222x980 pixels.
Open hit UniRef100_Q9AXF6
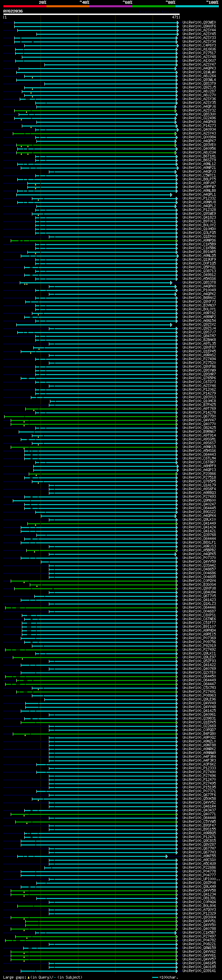pyautogui.click(x=199, y=26)
